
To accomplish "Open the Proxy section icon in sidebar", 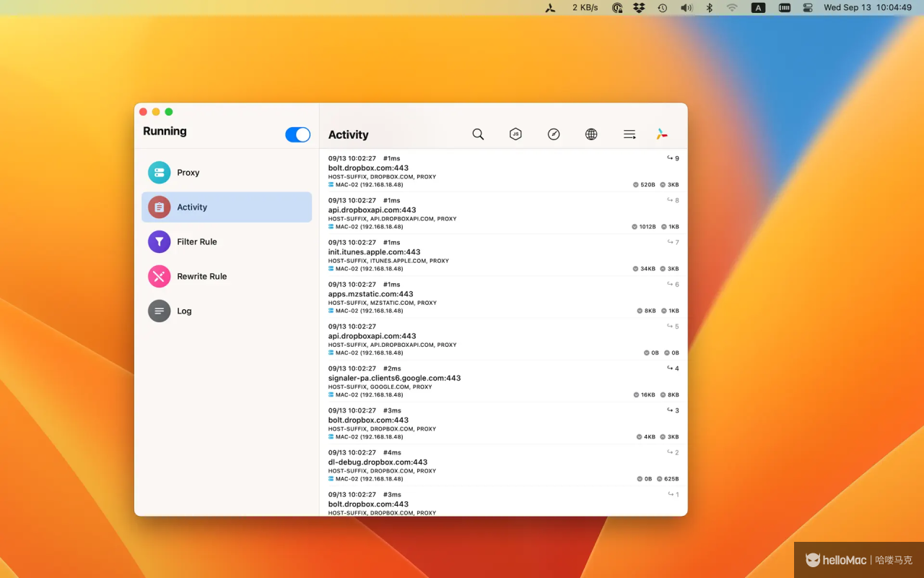I will pyautogui.click(x=160, y=173).
